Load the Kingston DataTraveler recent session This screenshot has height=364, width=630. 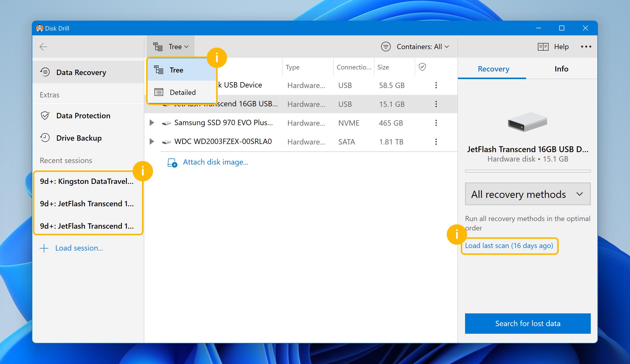point(87,181)
